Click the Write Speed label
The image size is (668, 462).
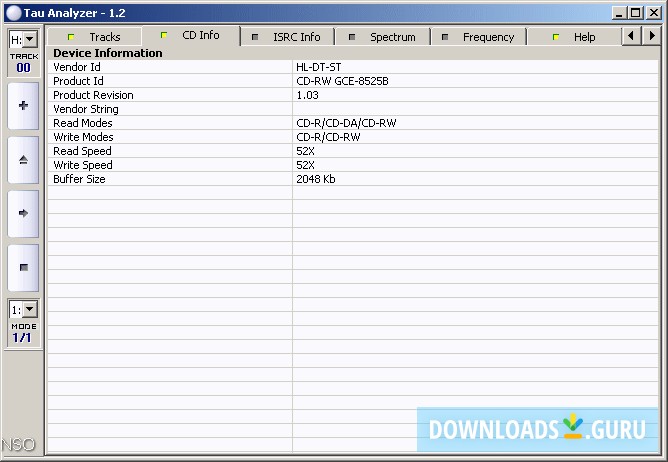click(x=83, y=165)
